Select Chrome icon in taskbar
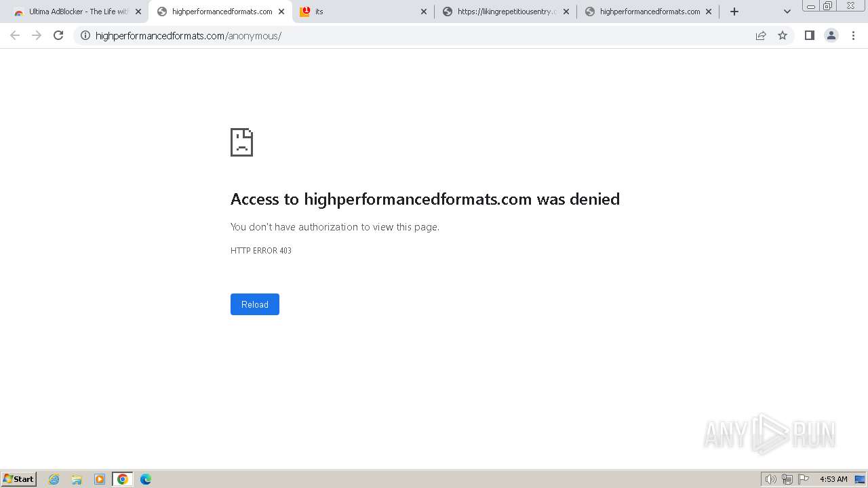868x488 pixels. click(x=123, y=479)
